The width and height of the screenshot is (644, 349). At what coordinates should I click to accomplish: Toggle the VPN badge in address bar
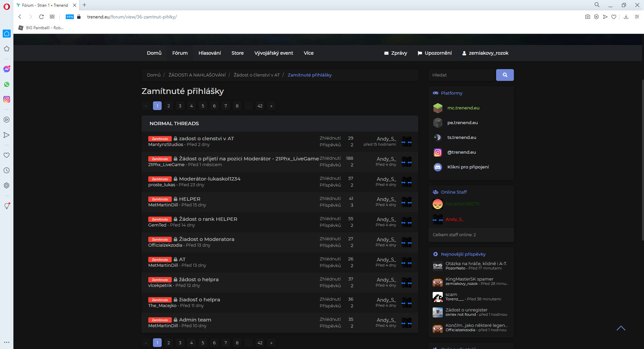[x=70, y=17]
